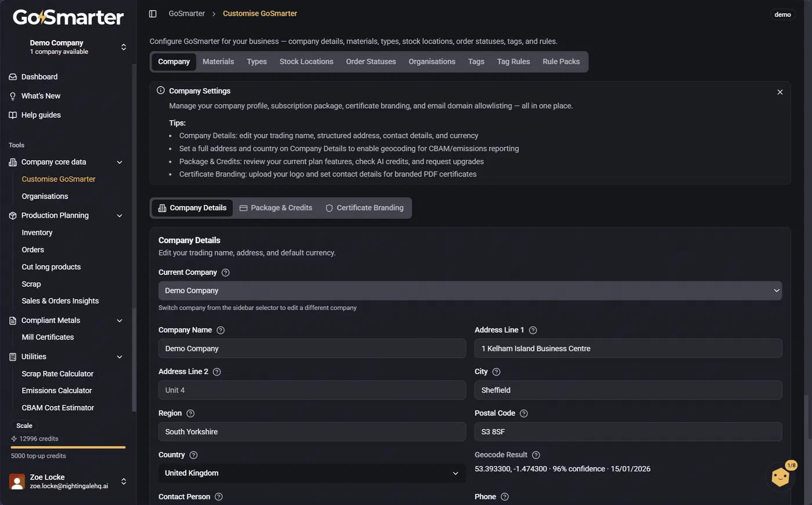Switch to the Tag Rules tab
This screenshot has width=812, height=505.
(513, 62)
